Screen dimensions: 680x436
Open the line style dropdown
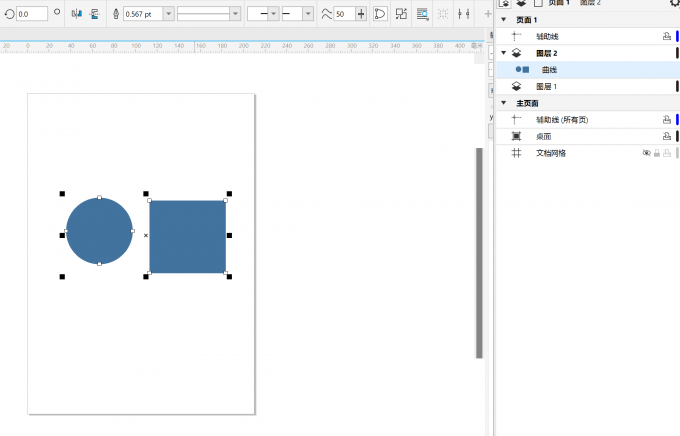pos(235,14)
